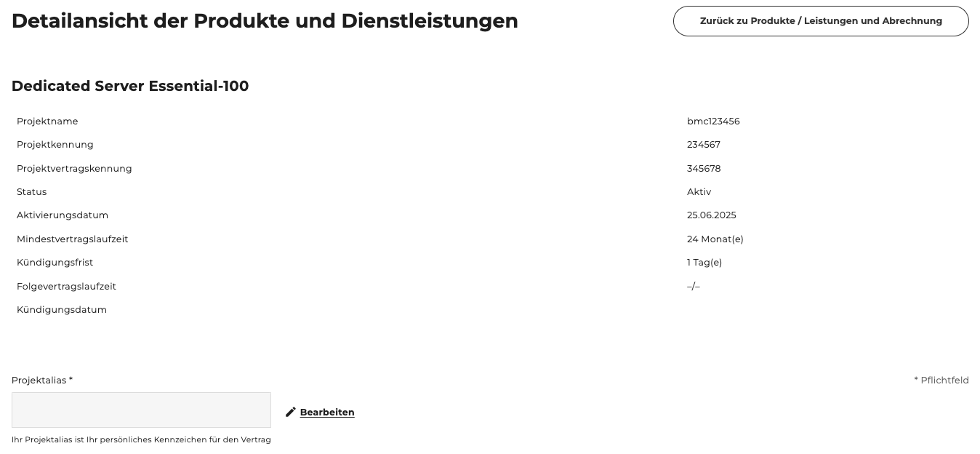The width and height of the screenshot is (980, 454).
Task: Select the Projektvertragskennung value 345678
Action: (x=703, y=168)
